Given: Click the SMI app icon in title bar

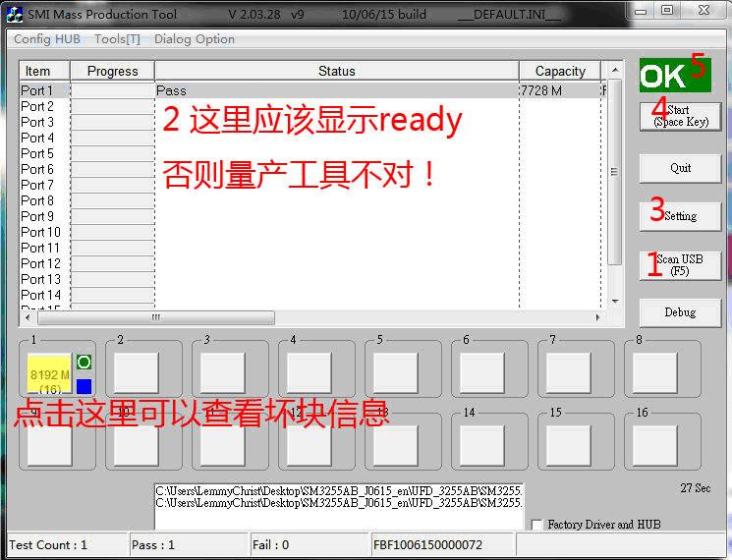Looking at the screenshot, I should coord(15,14).
